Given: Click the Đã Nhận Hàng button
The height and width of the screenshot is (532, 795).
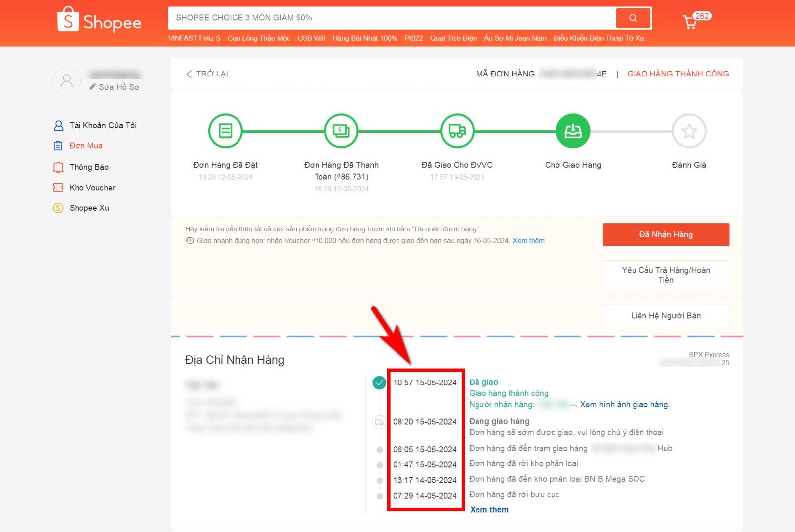Looking at the screenshot, I should pos(666,234).
